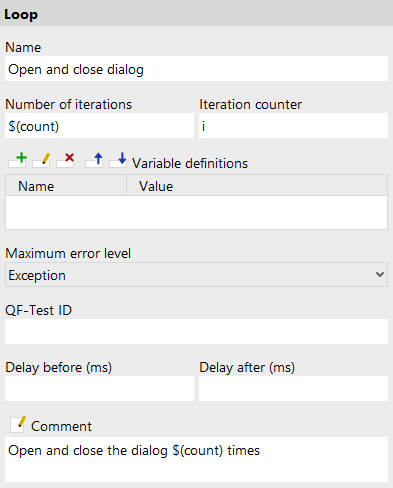Click the Variable definitions label

coord(190,163)
